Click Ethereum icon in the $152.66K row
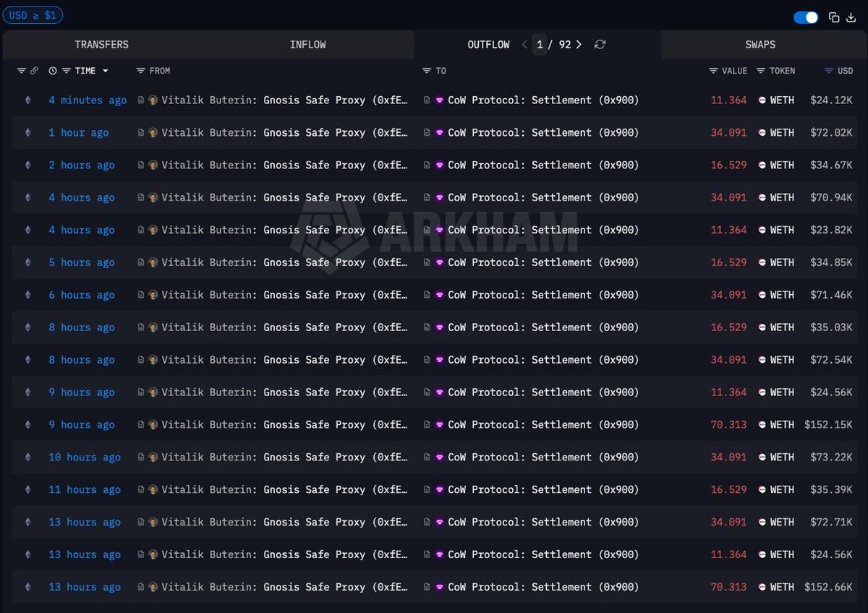This screenshot has height=613, width=868. point(28,587)
